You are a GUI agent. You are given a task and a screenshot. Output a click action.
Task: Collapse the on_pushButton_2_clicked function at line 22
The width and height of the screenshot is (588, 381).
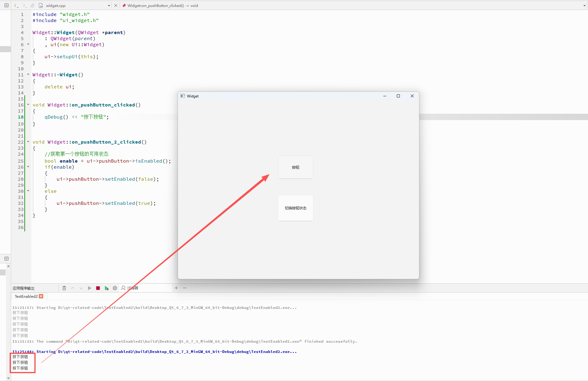tap(28, 142)
